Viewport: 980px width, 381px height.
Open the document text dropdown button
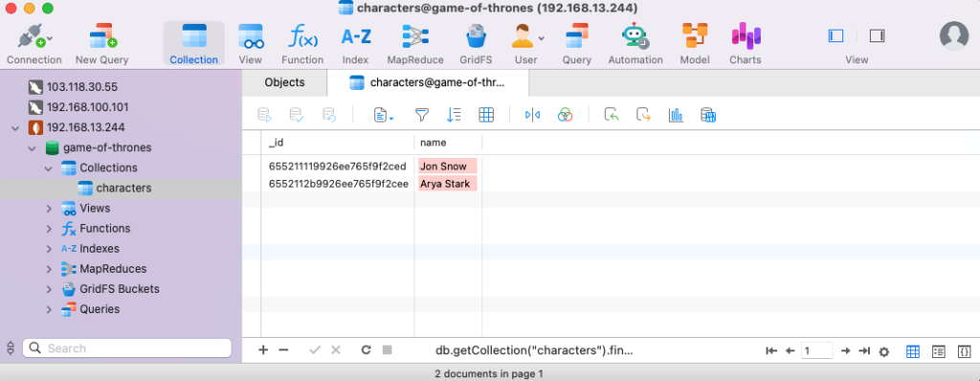pyautogui.click(x=383, y=115)
